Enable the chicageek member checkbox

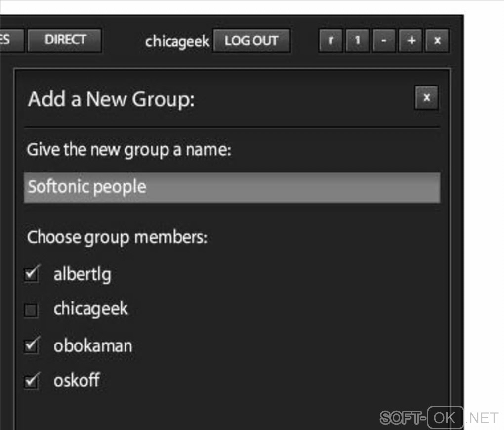point(31,310)
